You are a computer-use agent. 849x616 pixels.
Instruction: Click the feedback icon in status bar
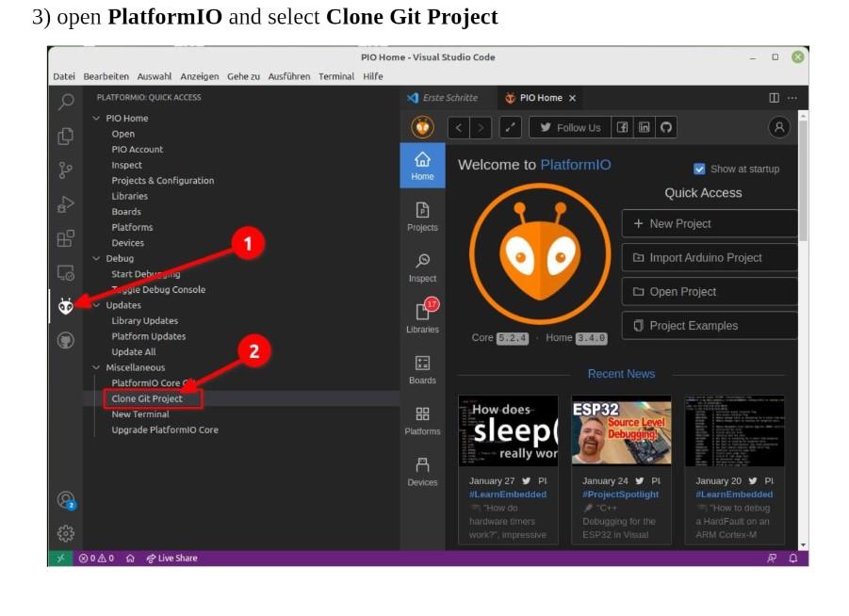click(x=772, y=559)
